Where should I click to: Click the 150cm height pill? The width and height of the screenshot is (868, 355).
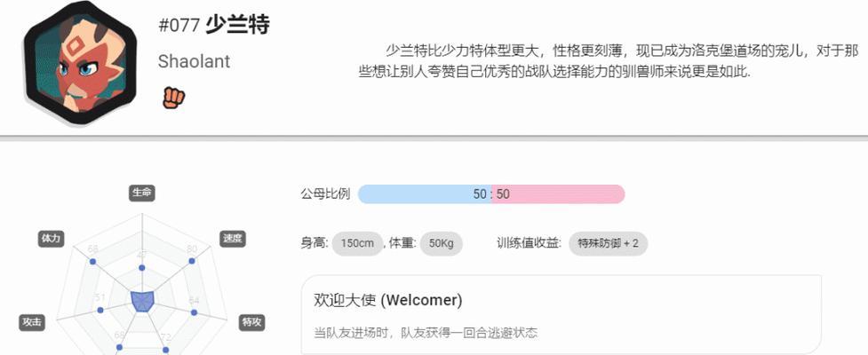[x=358, y=243]
